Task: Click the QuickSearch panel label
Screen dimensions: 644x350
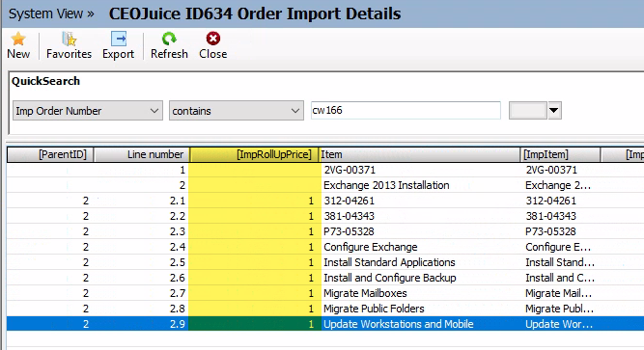Action: click(x=45, y=81)
